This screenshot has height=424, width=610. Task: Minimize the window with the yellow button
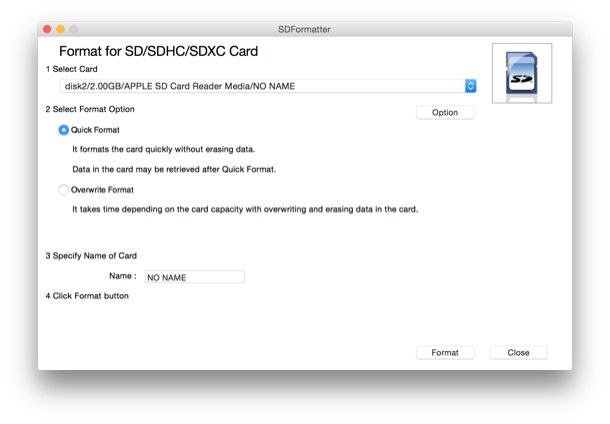click(x=60, y=29)
